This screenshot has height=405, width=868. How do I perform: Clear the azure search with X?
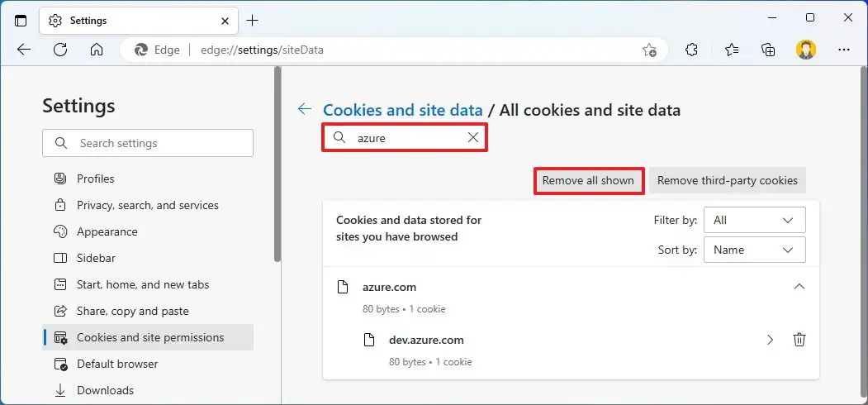pyautogui.click(x=473, y=137)
